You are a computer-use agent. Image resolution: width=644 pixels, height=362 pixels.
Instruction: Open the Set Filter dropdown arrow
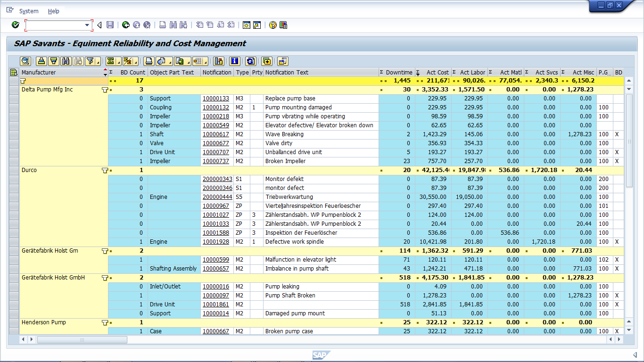point(99,61)
